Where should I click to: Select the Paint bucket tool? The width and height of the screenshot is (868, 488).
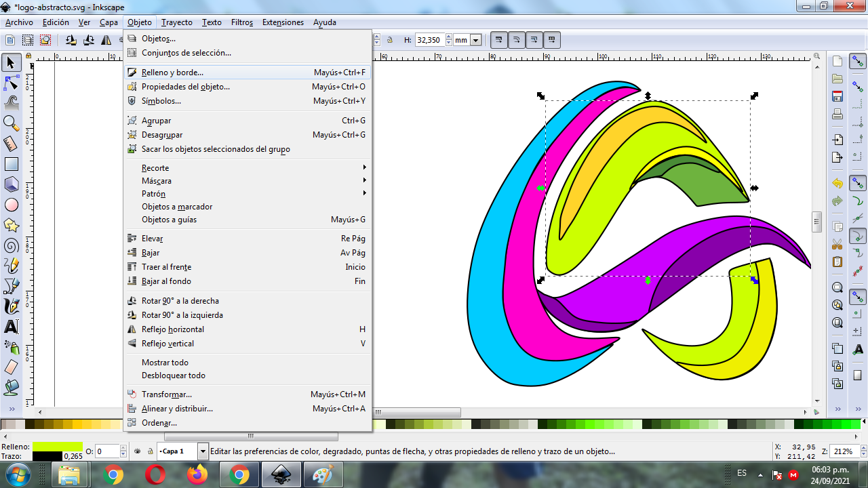tap(11, 388)
